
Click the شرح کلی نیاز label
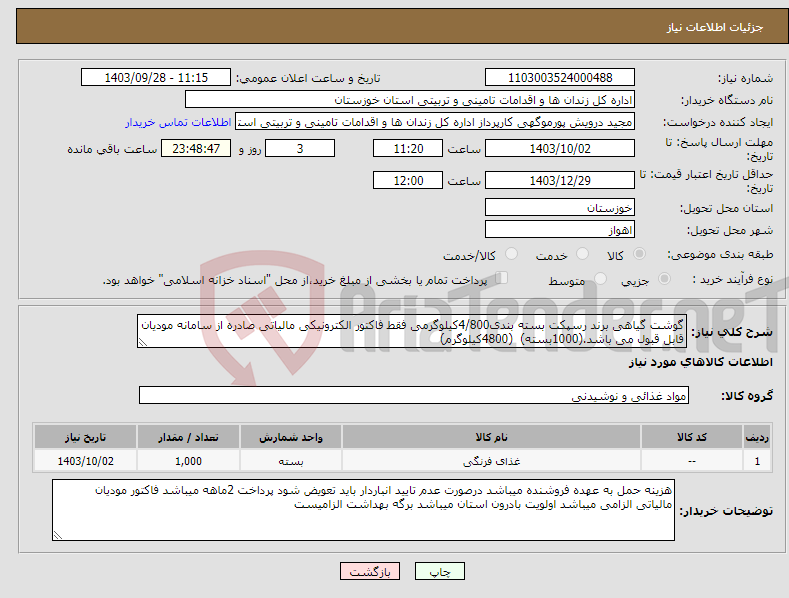(732, 332)
